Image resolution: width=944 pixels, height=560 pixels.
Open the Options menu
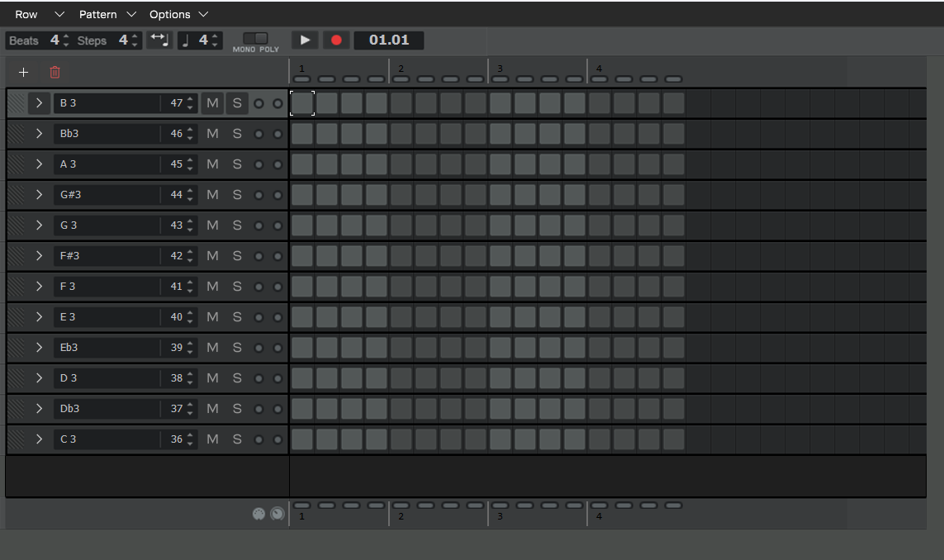pos(171,14)
